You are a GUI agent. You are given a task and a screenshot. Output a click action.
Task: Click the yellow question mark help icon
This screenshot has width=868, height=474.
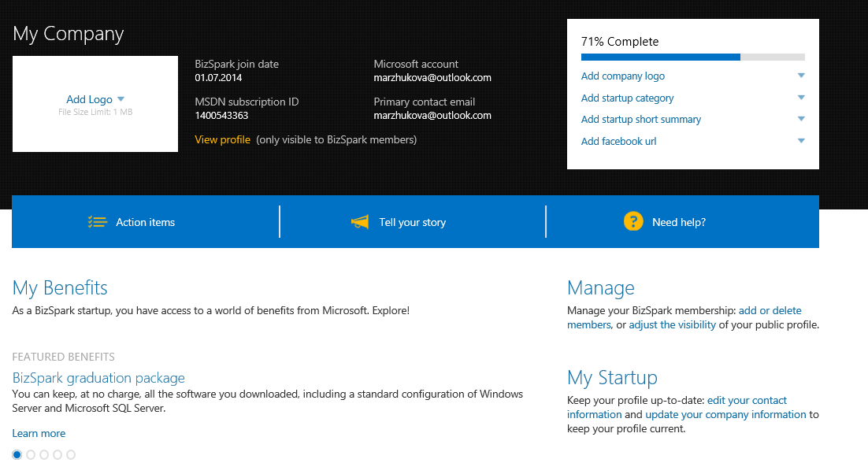pos(633,221)
